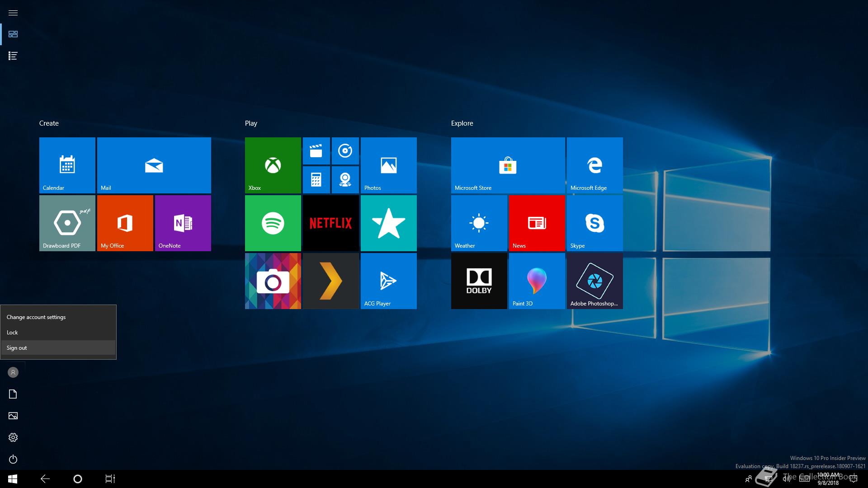Open the Documents shortcut in sidebar
Viewport: 868px width, 488px height.
13,394
